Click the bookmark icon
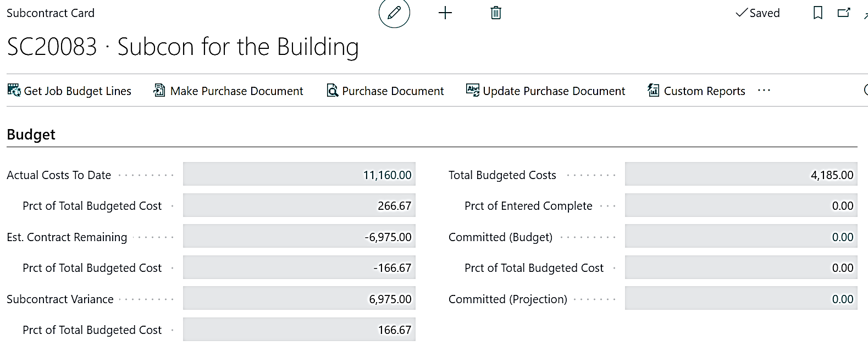 [x=817, y=13]
